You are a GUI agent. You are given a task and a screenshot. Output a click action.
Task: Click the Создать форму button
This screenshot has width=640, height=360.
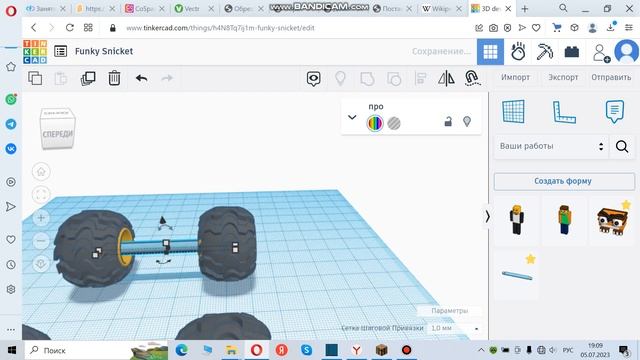(564, 181)
